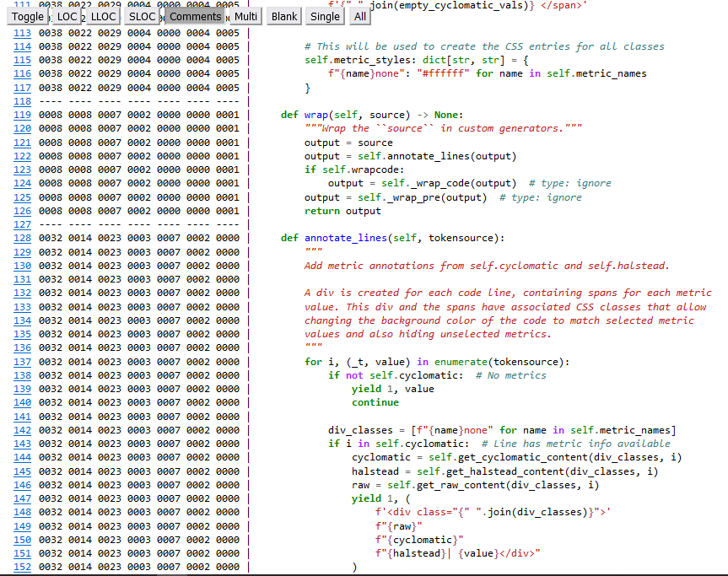Jump to line 133 anchor
Viewport: 728px width, 576px height.
(22, 307)
